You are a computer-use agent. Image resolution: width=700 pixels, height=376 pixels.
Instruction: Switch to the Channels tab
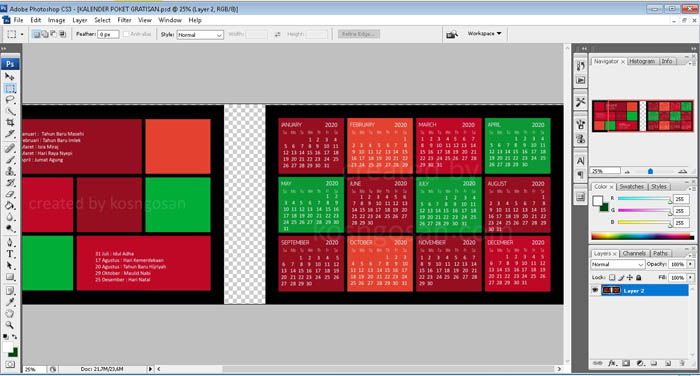pos(634,253)
